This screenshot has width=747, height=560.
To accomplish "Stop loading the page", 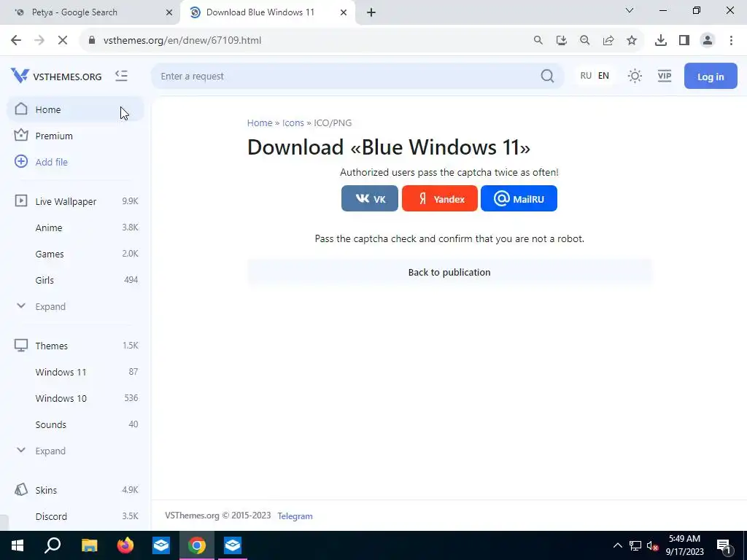I will tap(63, 41).
